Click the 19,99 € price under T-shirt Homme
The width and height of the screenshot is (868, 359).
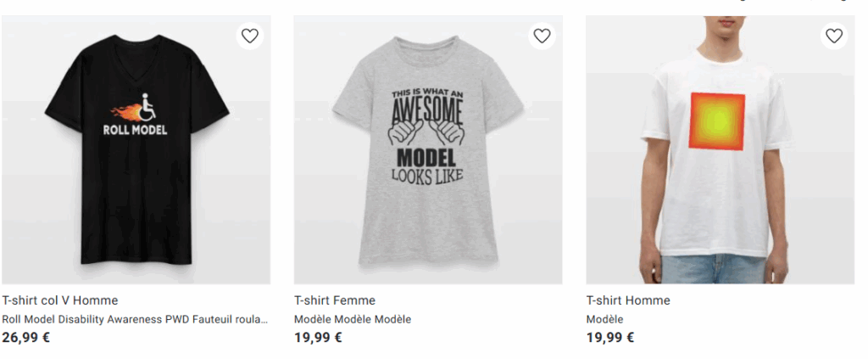coord(610,337)
